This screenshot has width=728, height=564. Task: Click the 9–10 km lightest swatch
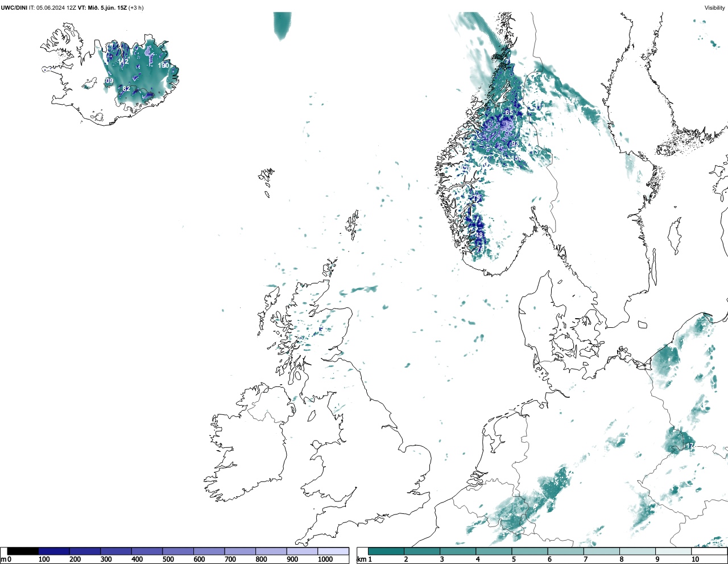coord(673,551)
